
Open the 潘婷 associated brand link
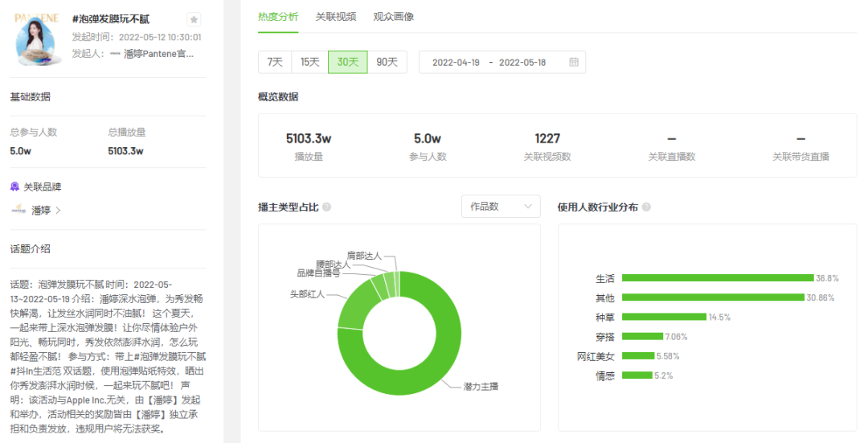[41, 211]
